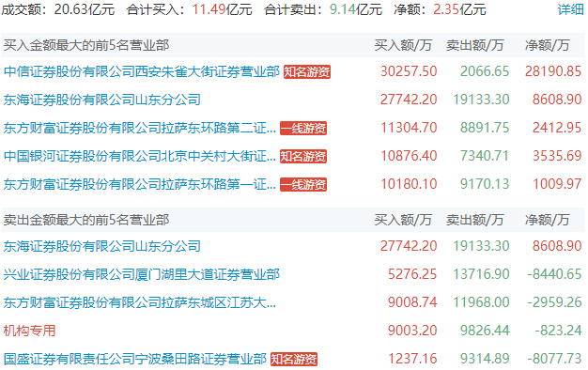The width and height of the screenshot is (588, 370).
Task: Click net amount 28190.85
Action: pyautogui.click(x=553, y=71)
